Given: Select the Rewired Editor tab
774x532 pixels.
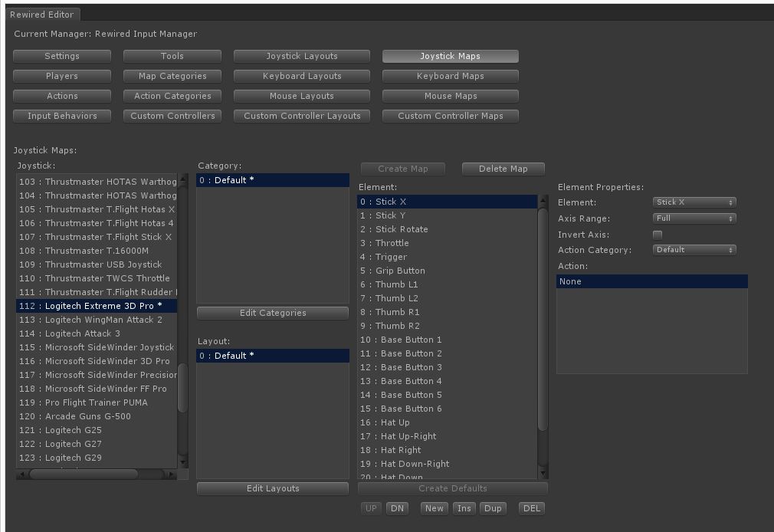Looking at the screenshot, I should coord(42,14).
